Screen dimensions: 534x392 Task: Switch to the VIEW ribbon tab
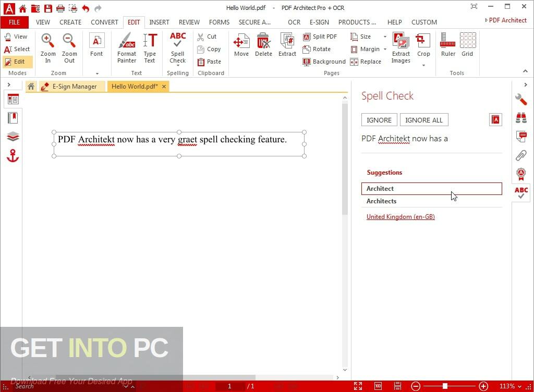43,22
